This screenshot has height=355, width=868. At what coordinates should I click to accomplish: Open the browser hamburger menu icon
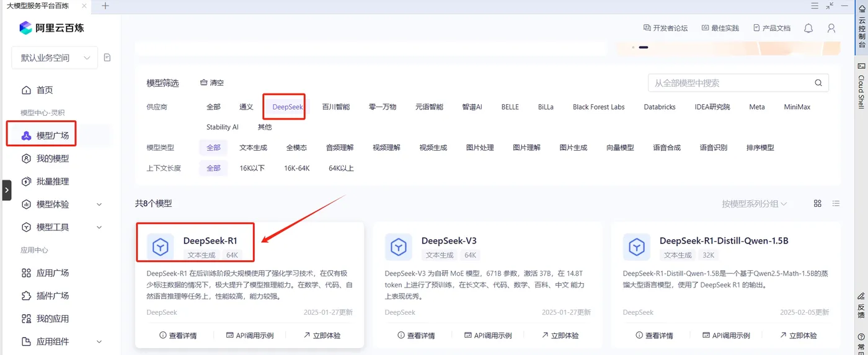pyautogui.click(x=815, y=6)
